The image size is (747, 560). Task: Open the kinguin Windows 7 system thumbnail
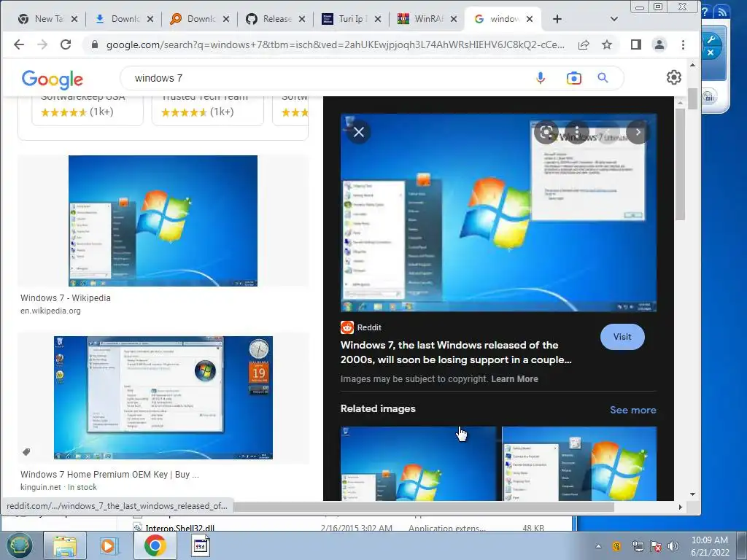pos(163,397)
